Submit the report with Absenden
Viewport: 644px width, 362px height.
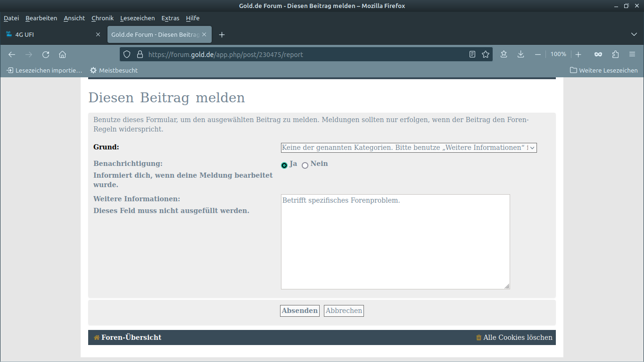point(300,311)
